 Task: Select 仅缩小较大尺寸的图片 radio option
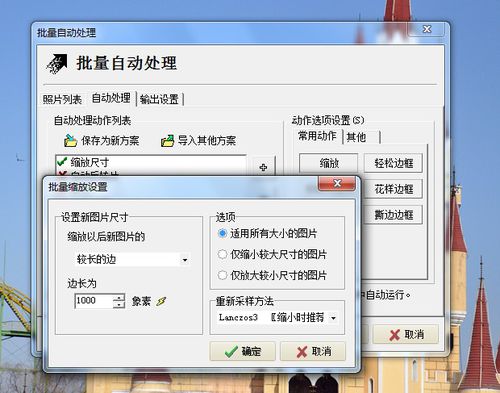click(x=222, y=254)
